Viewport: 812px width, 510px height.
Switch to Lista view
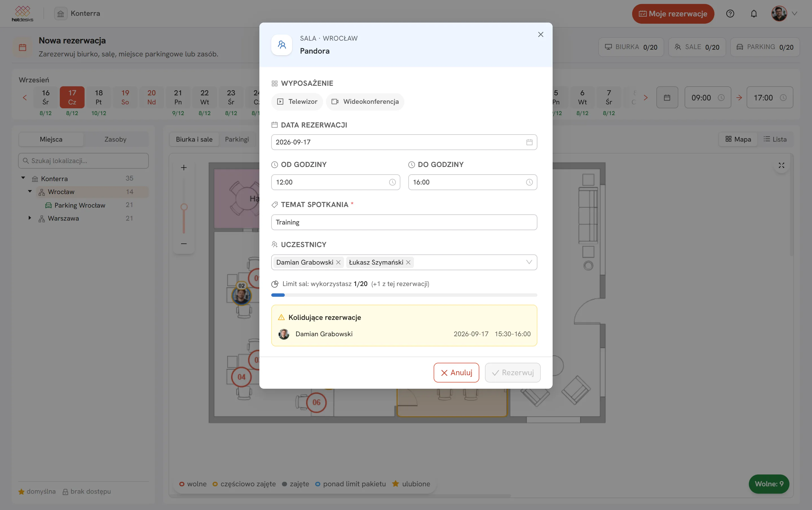pos(775,139)
